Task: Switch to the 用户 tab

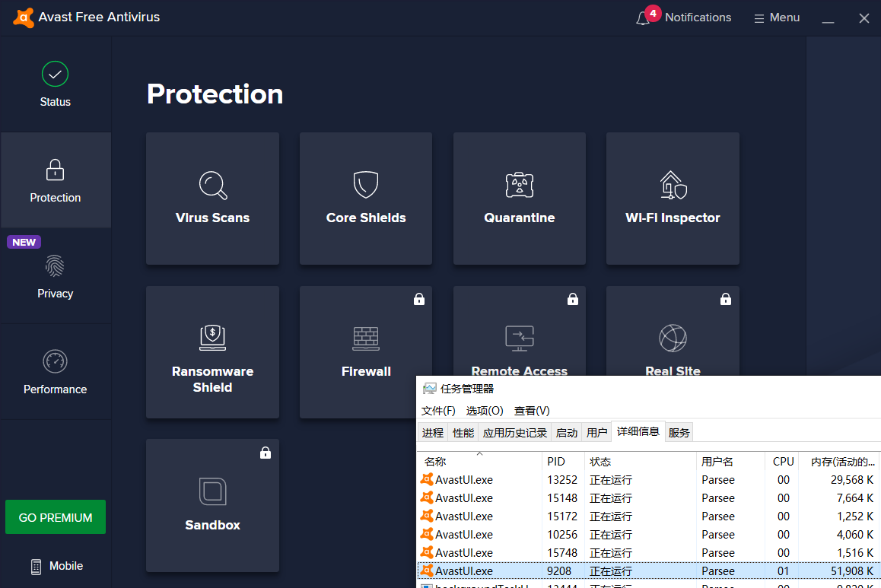Action: pos(596,433)
